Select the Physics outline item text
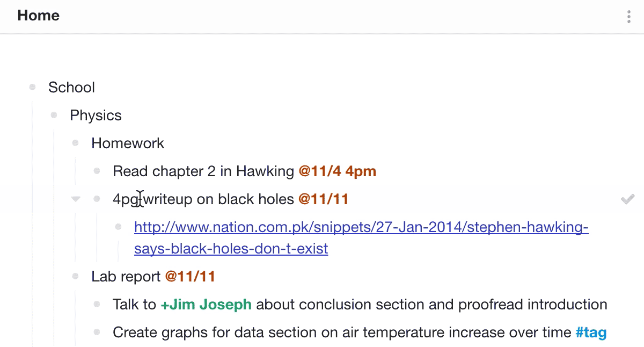This screenshot has width=644, height=347. [x=96, y=115]
